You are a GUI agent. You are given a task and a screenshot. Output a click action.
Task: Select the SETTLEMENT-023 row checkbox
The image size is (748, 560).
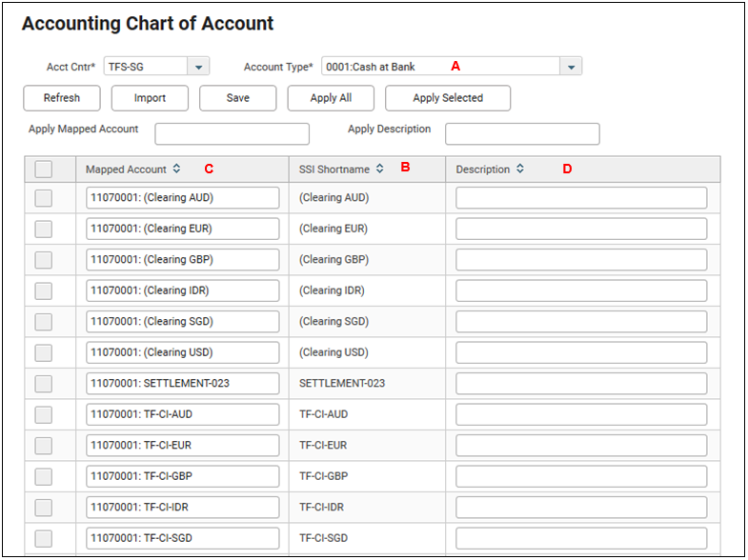(x=44, y=384)
